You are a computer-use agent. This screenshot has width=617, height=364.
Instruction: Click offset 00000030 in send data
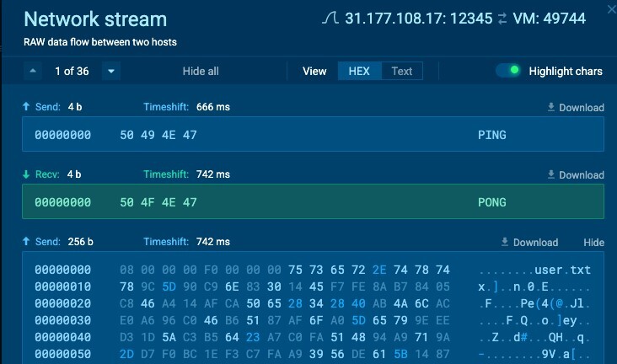(x=62, y=320)
